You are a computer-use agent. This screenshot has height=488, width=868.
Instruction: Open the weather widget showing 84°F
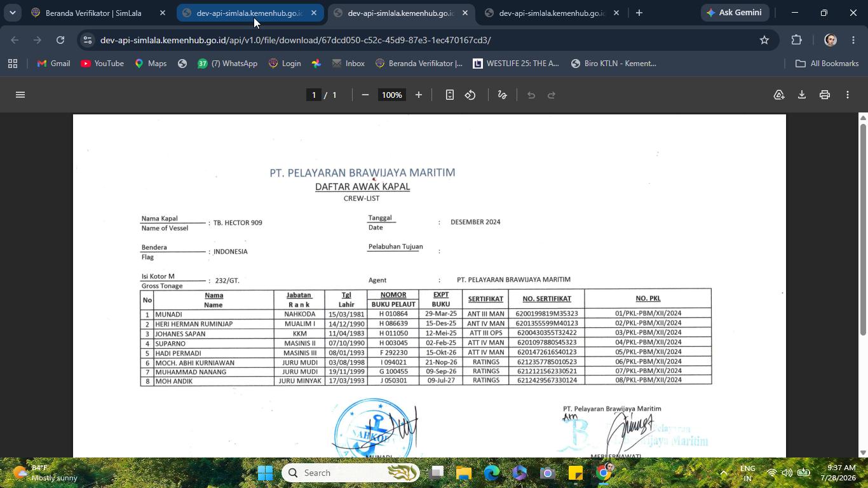[x=44, y=473]
